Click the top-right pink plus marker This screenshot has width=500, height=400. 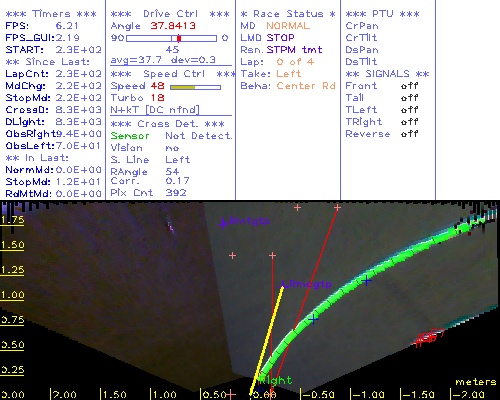click(337, 208)
